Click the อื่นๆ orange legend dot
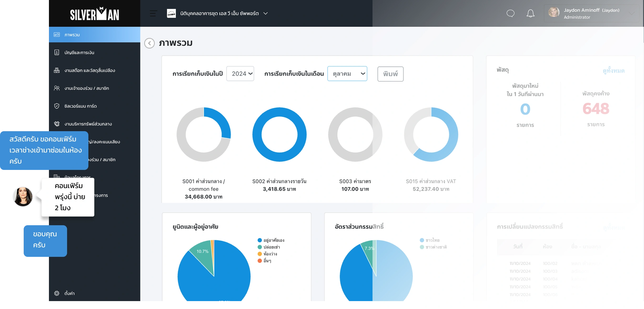 pos(260,261)
